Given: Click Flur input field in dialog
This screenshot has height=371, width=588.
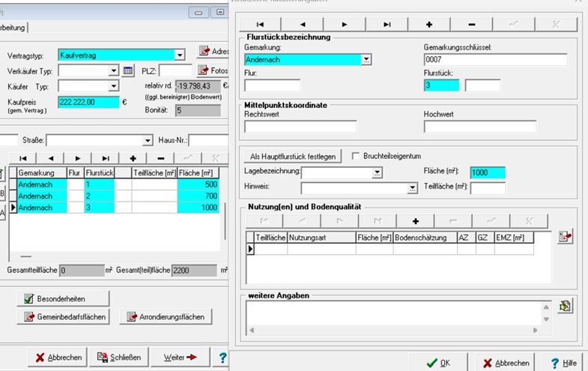Looking at the screenshot, I should [272, 85].
